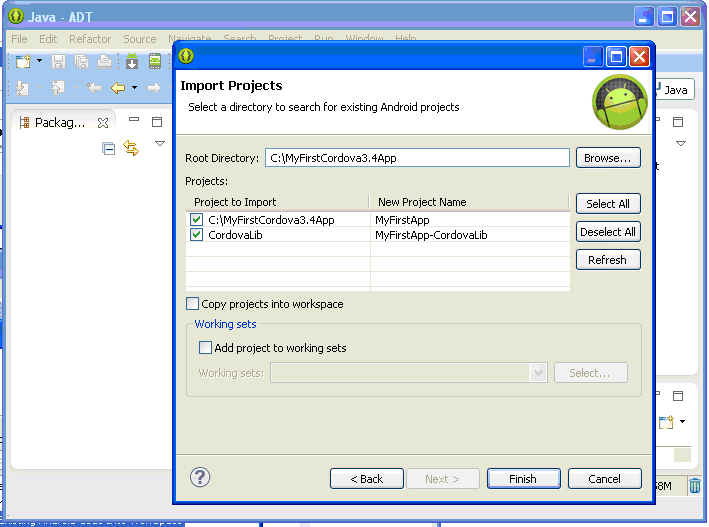Uncheck the CordovaLib project checkbox
709x527 pixels.
click(196, 235)
